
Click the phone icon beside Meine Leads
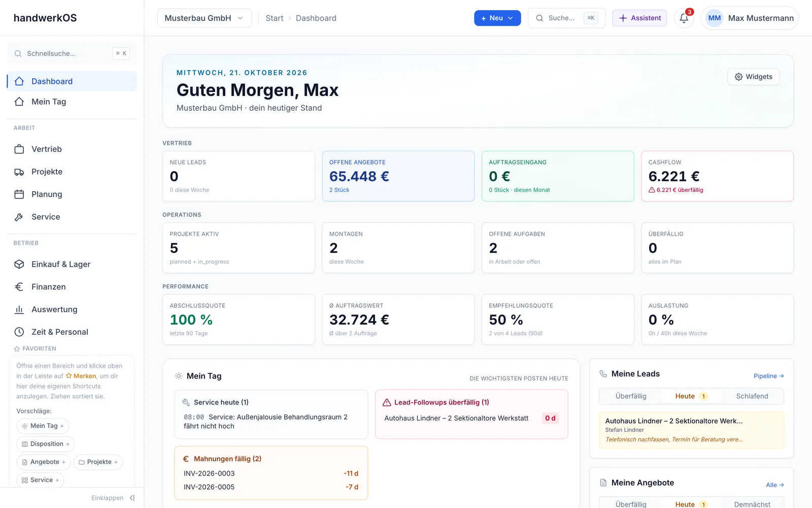pos(603,374)
